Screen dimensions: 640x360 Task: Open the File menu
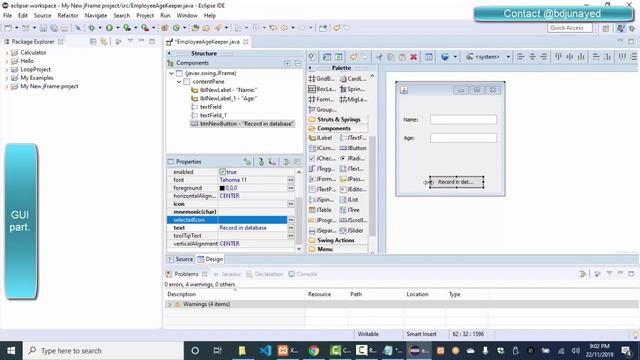click(7, 16)
